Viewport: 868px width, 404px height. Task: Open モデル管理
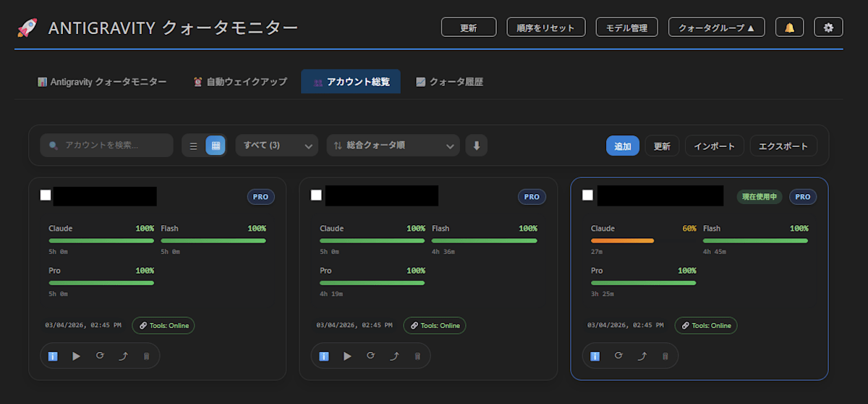627,28
